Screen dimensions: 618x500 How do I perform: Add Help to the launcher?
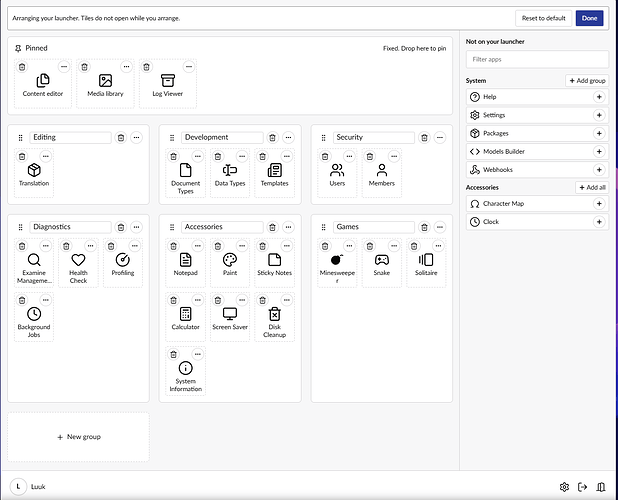599,97
